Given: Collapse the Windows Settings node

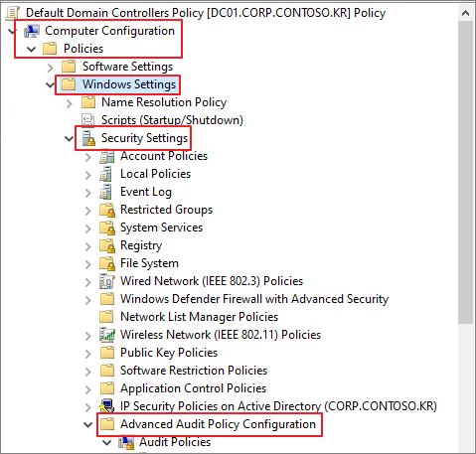Looking at the screenshot, I should [x=50, y=85].
